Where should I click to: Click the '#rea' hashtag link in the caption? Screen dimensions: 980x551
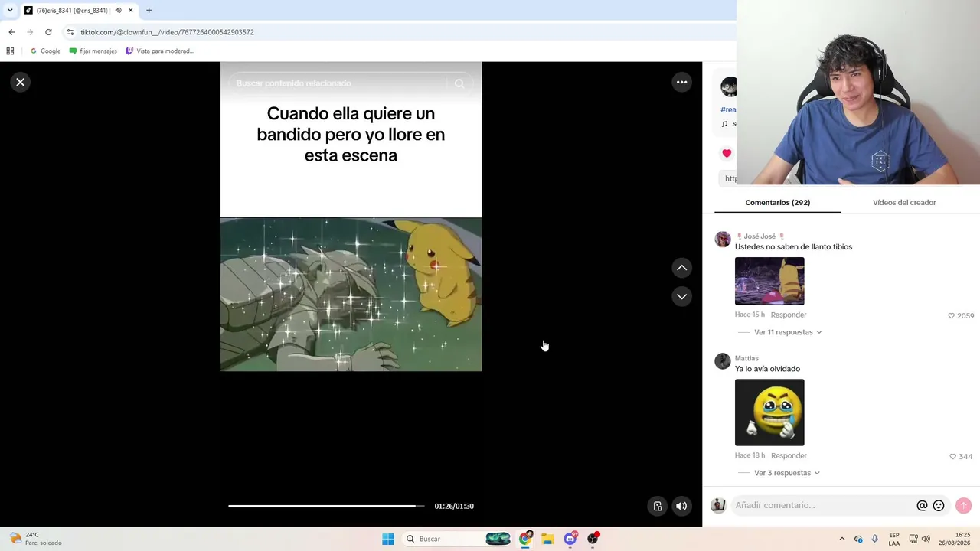point(728,109)
